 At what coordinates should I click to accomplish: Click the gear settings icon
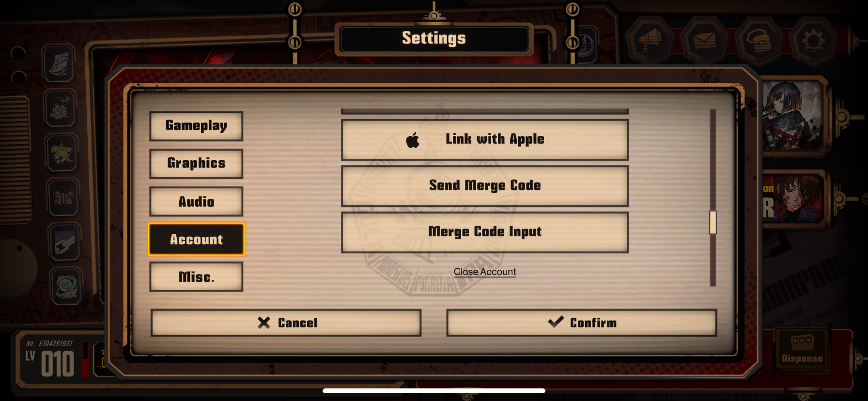coord(813,41)
